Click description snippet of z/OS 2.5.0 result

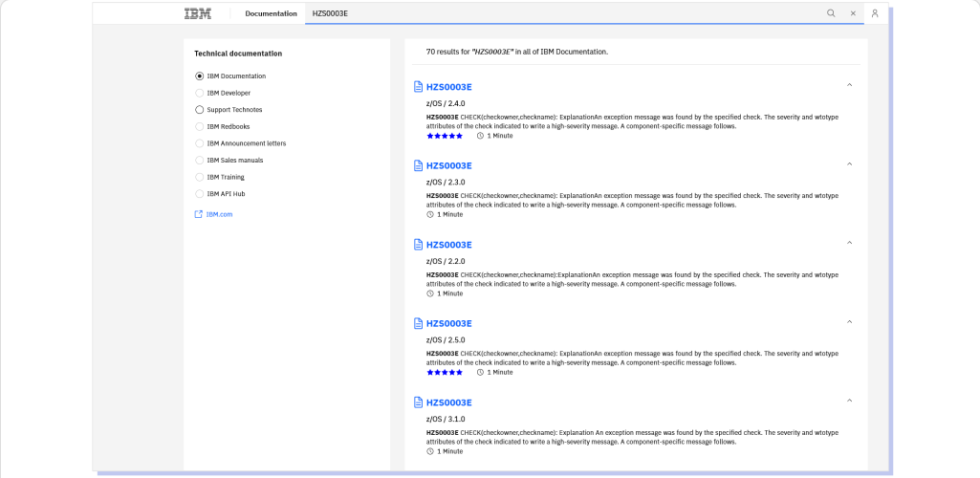(633, 358)
